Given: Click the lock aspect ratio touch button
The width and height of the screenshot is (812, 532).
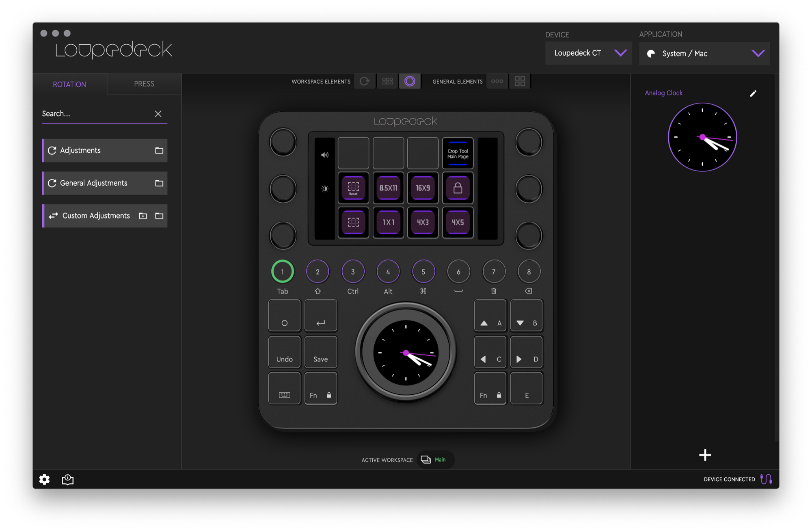Looking at the screenshot, I should pos(458,188).
